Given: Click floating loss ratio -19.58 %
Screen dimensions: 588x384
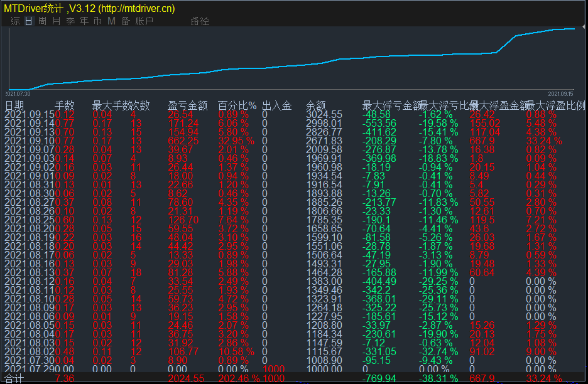Looking at the screenshot, I should (x=438, y=123).
